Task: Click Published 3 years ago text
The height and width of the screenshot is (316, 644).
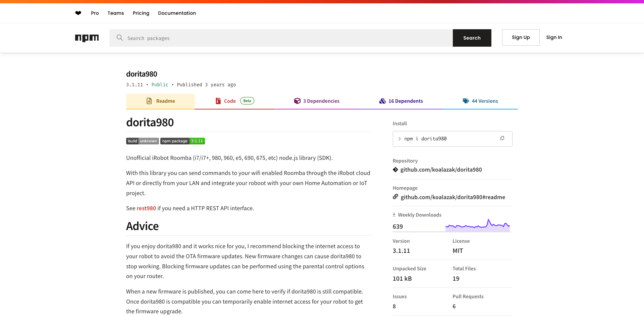Action: point(206,85)
